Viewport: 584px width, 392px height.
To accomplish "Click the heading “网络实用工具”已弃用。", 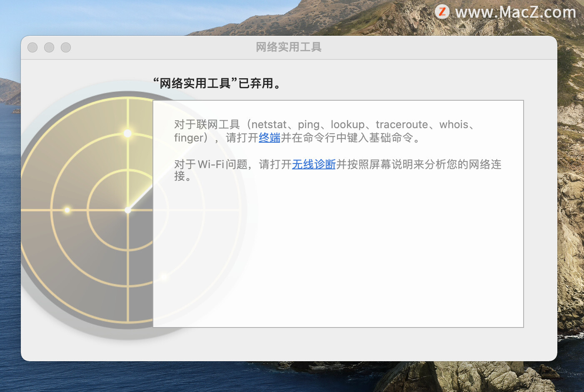I will click(217, 83).
